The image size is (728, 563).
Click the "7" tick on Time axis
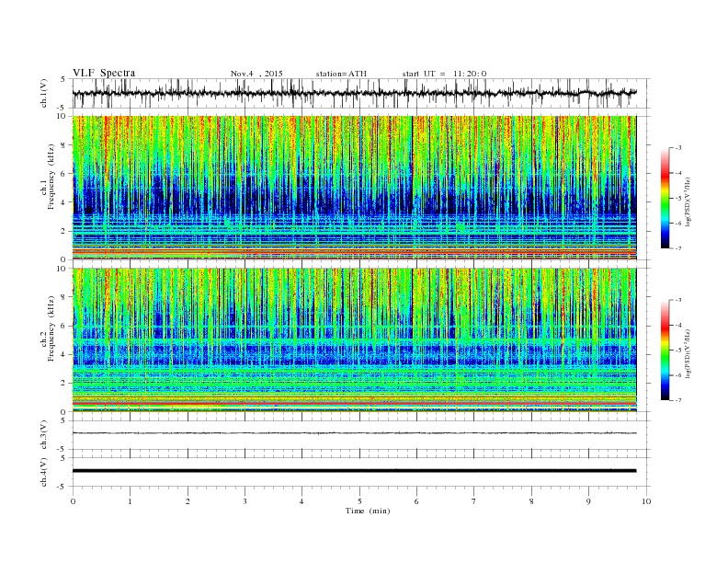(474, 501)
